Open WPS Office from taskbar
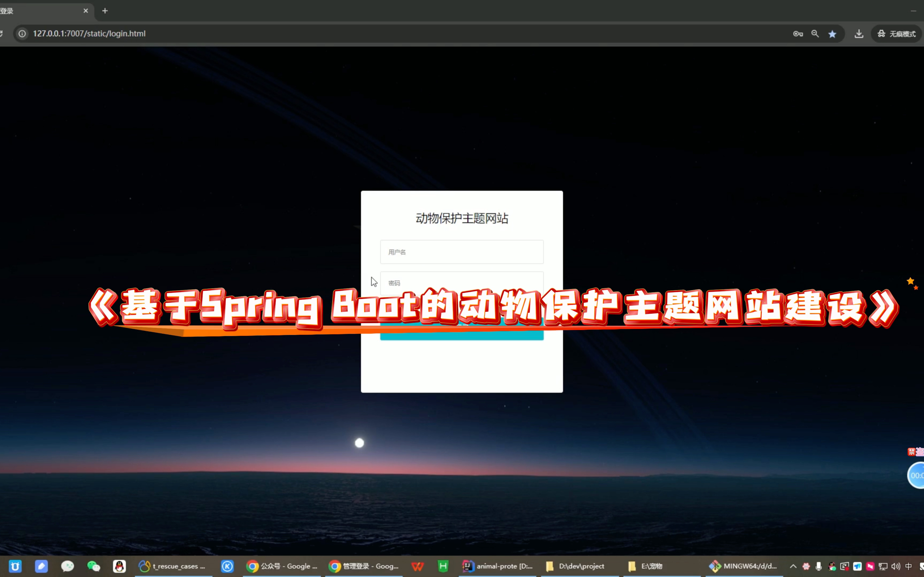Viewport: 924px width, 577px height. pyautogui.click(x=417, y=566)
